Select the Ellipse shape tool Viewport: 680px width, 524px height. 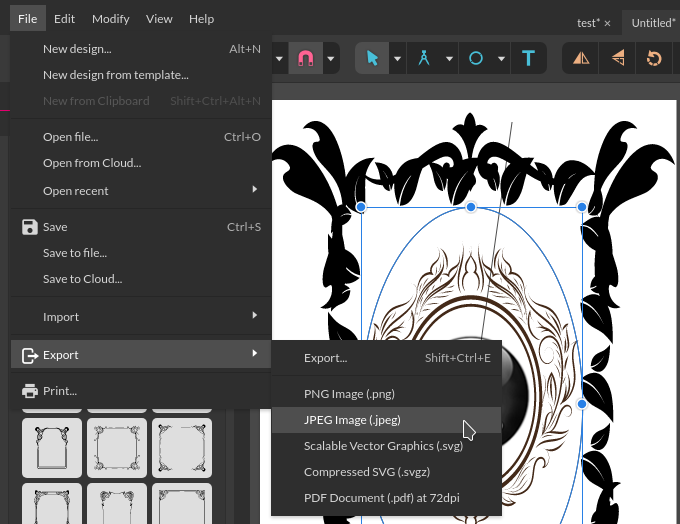coord(476,58)
